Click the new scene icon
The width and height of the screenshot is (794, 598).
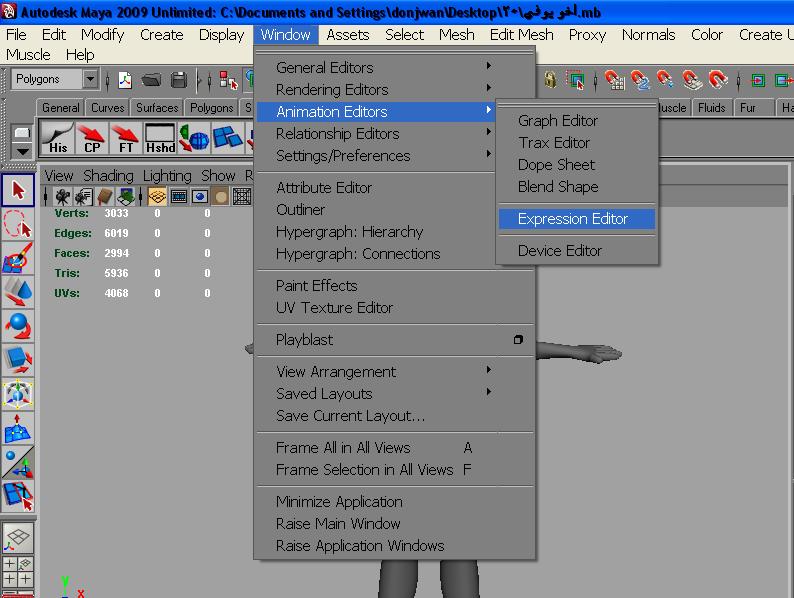pos(125,80)
